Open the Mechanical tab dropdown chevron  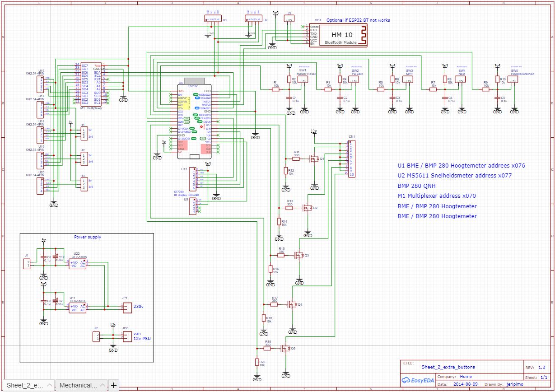102,385
